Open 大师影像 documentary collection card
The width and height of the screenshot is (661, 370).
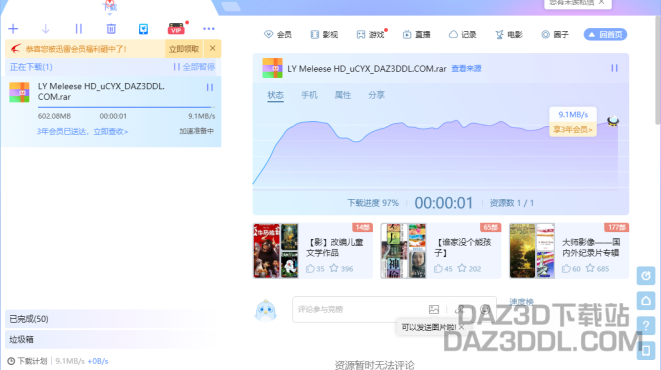tap(569, 251)
